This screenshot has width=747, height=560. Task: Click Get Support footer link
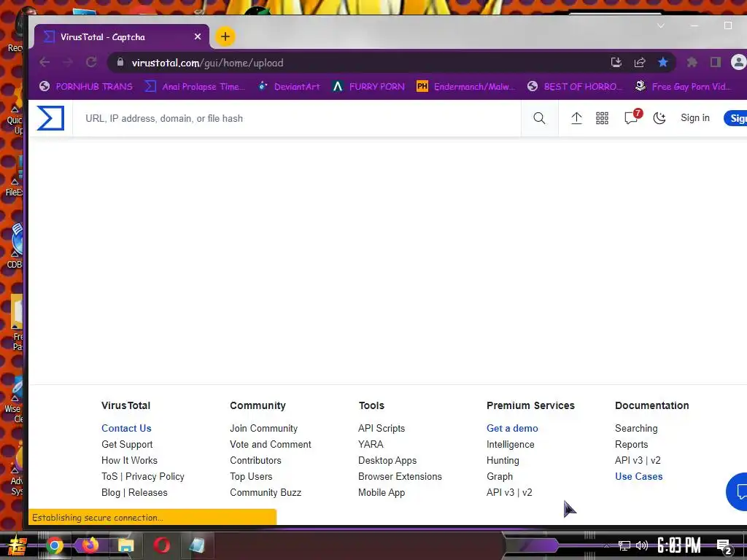pyautogui.click(x=127, y=444)
